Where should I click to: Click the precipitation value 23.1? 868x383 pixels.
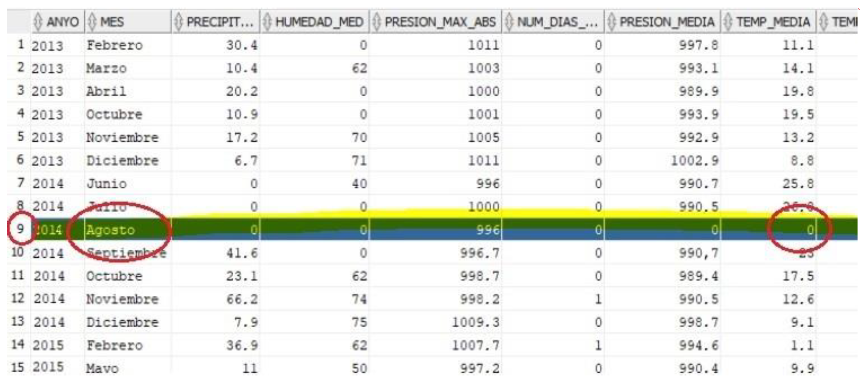point(242,276)
